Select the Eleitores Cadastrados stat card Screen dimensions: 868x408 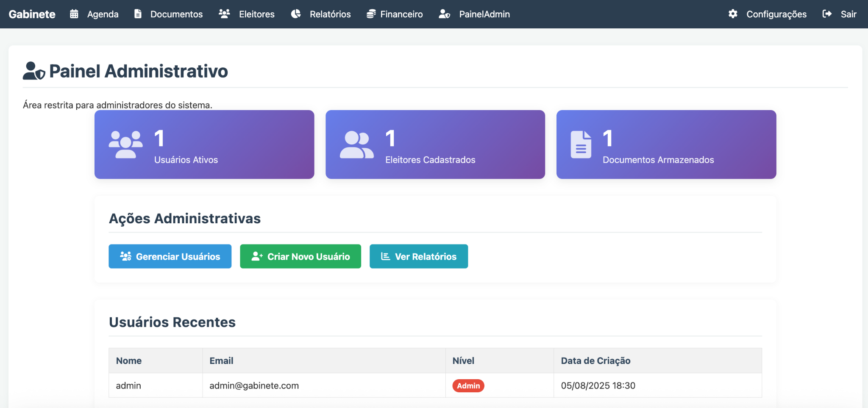[435, 144]
